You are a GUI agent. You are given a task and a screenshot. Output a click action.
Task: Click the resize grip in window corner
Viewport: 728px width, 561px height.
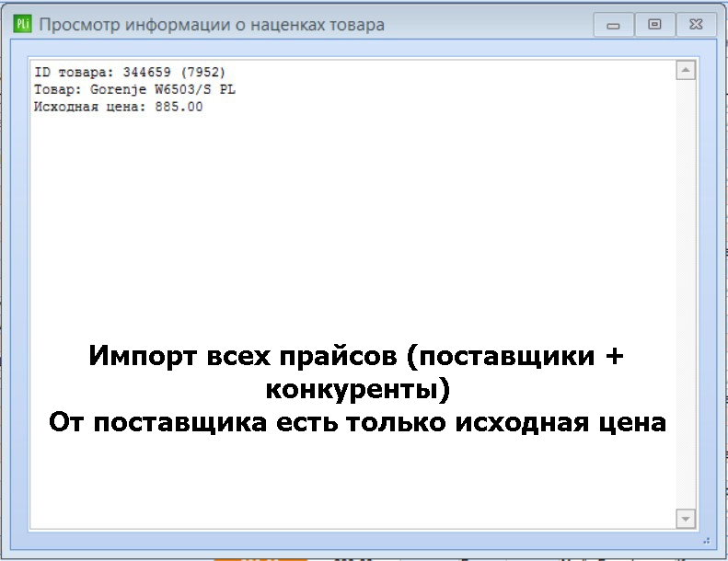tap(707, 541)
